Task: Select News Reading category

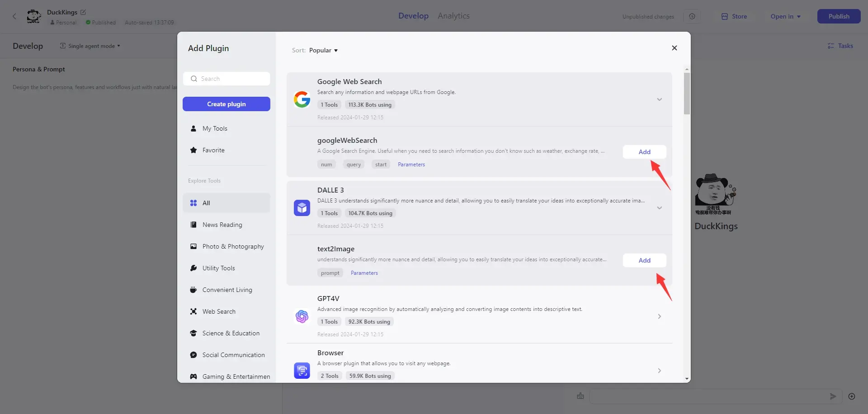Action: click(226, 225)
